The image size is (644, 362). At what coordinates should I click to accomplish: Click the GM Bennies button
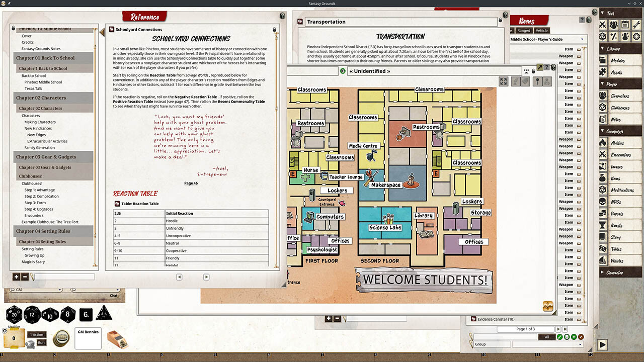[88, 338]
